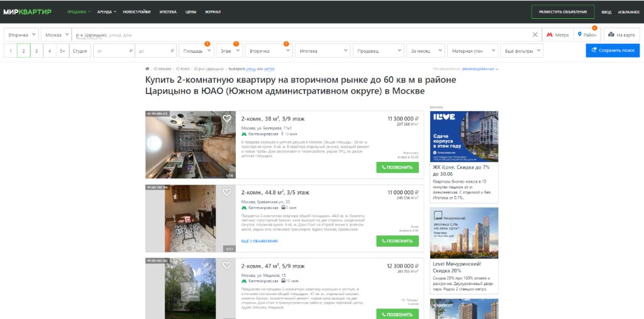Open the photo of the 38 м² listing

[x=191, y=144]
